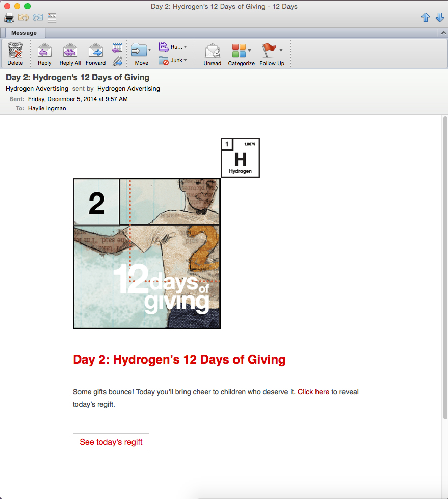
Task: Collapse the ribbon with the chevron
Action: coord(443,33)
